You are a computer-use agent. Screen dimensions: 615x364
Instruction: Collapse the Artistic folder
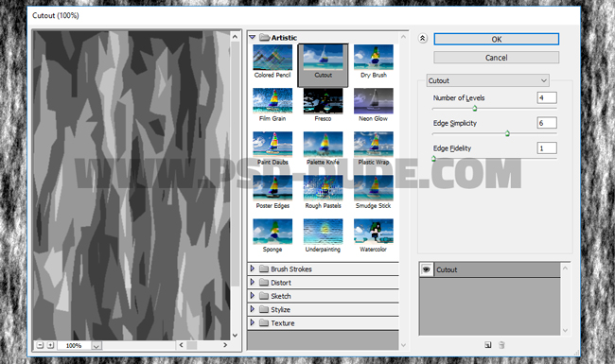(253, 37)
